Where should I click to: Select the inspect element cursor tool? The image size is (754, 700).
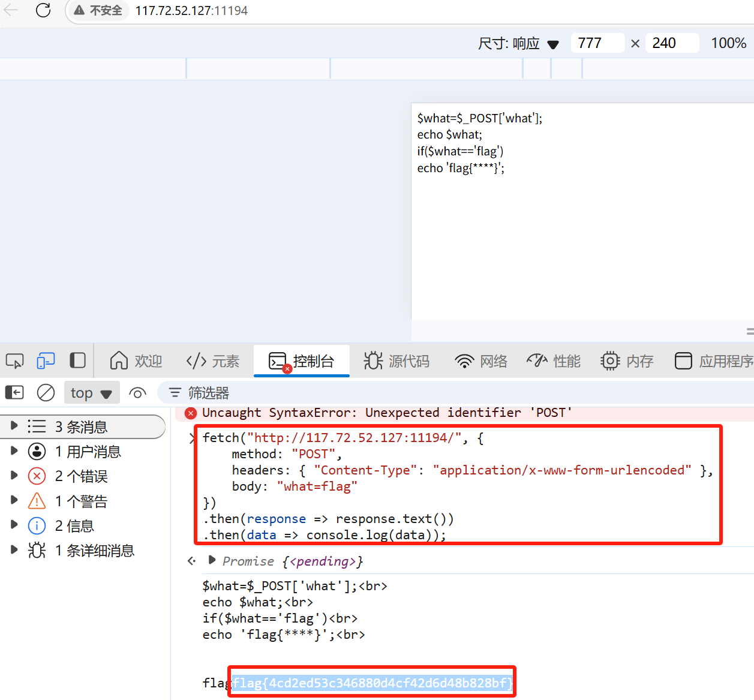[x=14, y=360]
